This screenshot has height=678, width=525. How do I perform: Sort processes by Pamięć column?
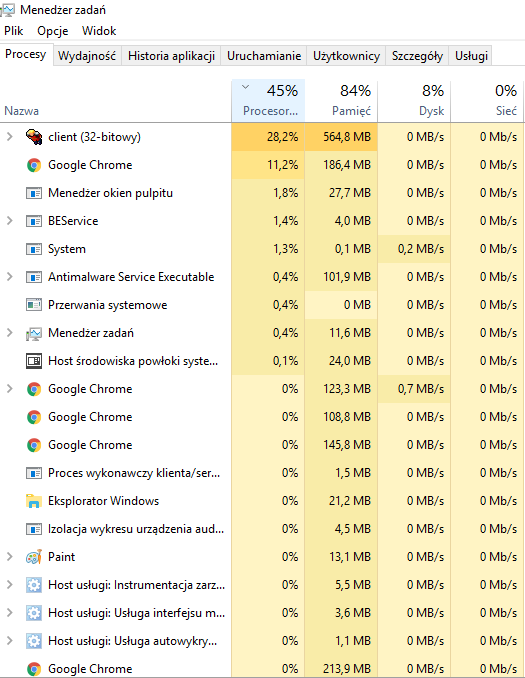pyautogui.click(x=341, y=100)
